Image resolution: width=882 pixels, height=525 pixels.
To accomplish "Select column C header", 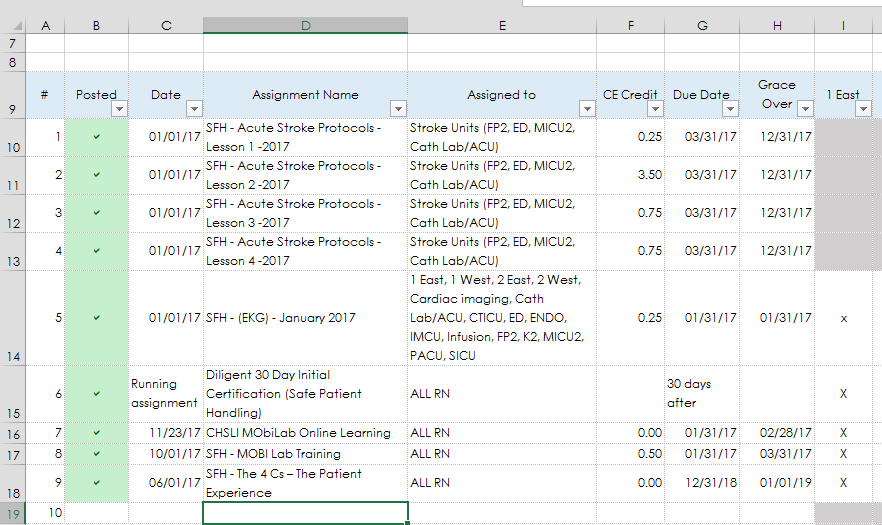I will coord(166,25).
